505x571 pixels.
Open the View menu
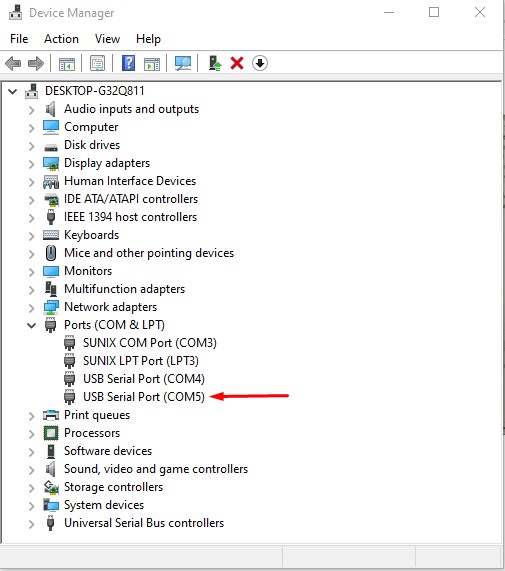click(x=107, y=39)
